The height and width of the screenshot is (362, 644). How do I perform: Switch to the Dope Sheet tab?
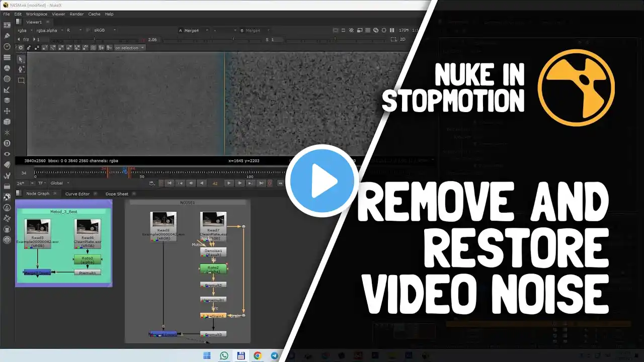[117, 194]
